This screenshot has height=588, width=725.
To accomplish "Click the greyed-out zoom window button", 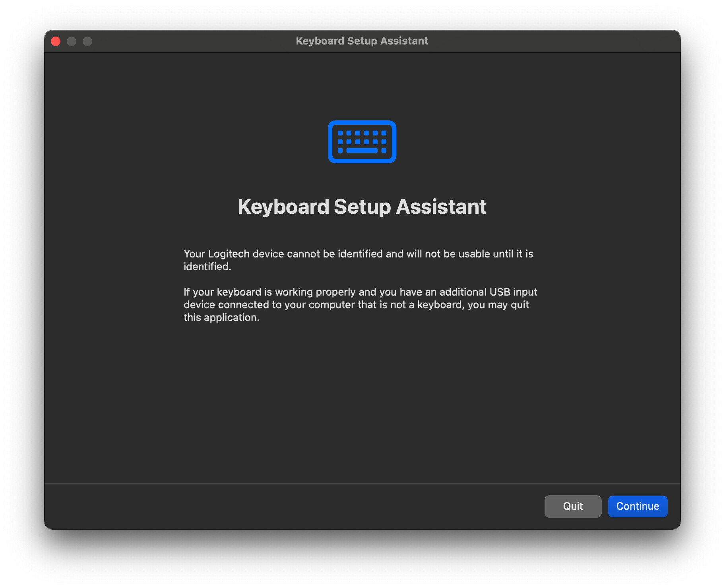I will tap(87, 41).
